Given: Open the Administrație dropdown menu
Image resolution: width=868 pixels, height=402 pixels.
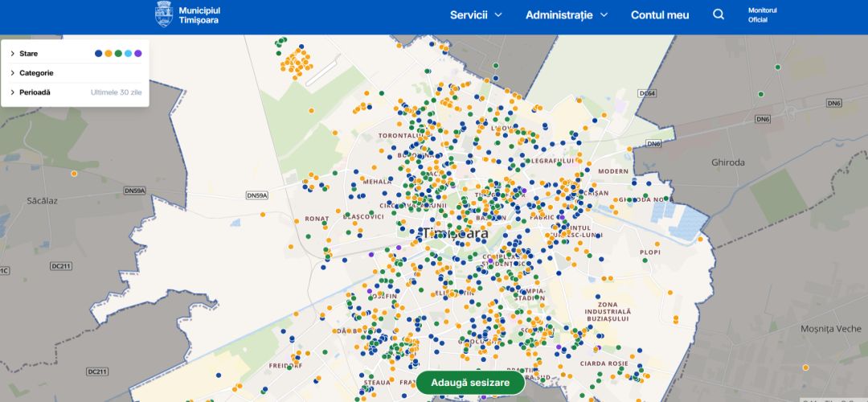Looking at the screenshot, I should click(567, 14).
